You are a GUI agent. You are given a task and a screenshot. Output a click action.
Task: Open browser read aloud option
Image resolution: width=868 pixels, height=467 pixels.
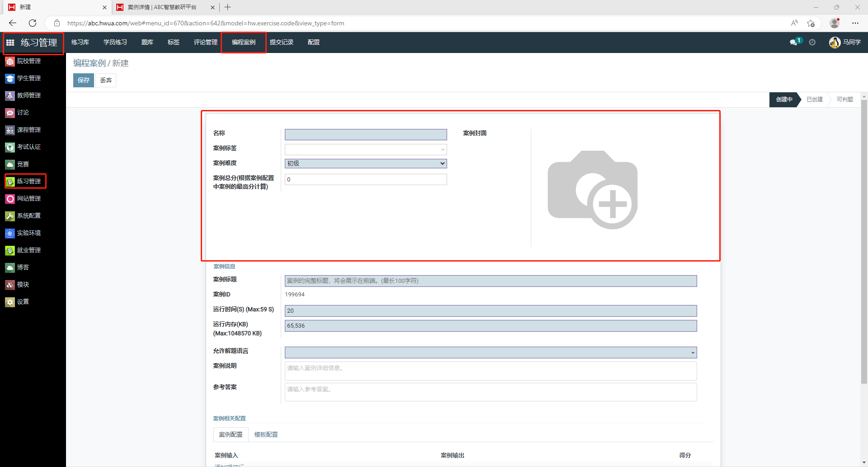click(x=794, y=23)
